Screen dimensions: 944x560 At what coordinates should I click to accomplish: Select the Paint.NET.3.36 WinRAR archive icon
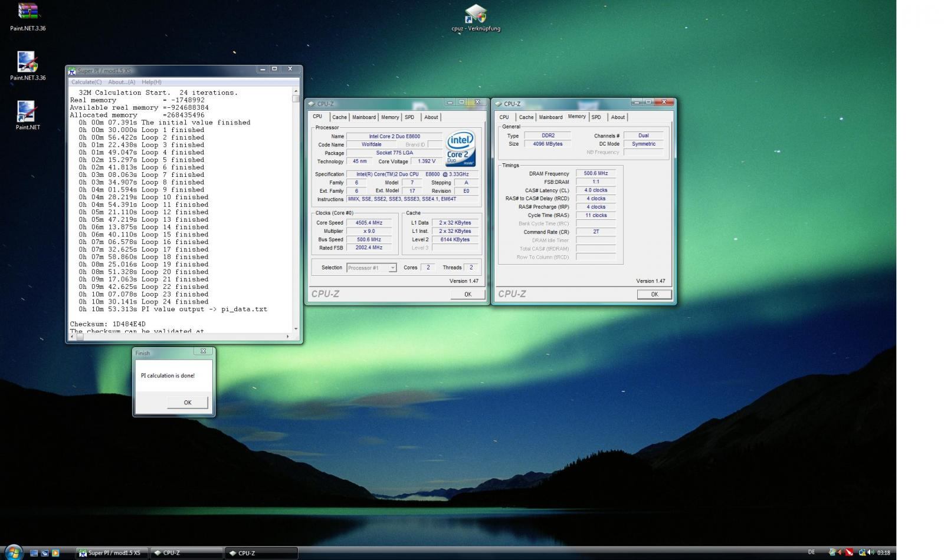(x=28, y=12)
